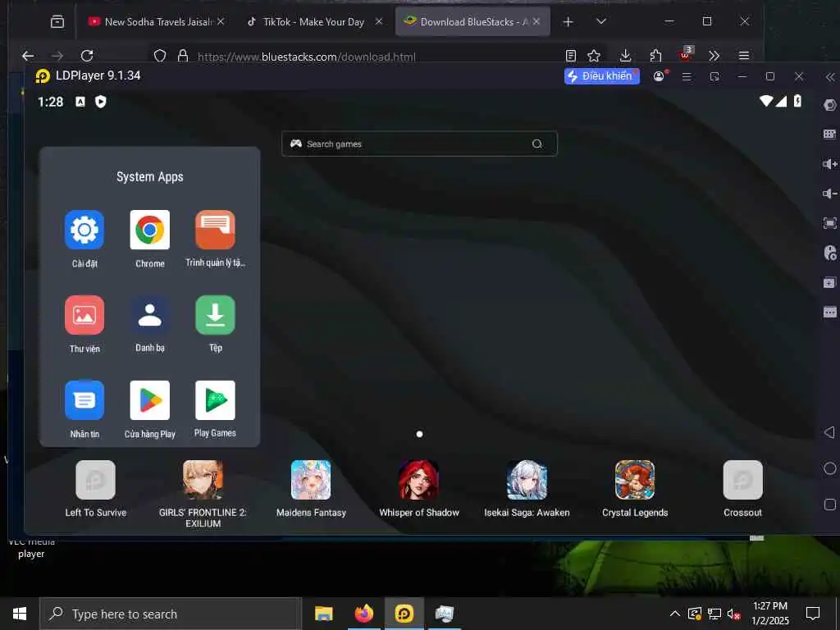Click the boxed plus sidebar icon

(x=830, y=282)
